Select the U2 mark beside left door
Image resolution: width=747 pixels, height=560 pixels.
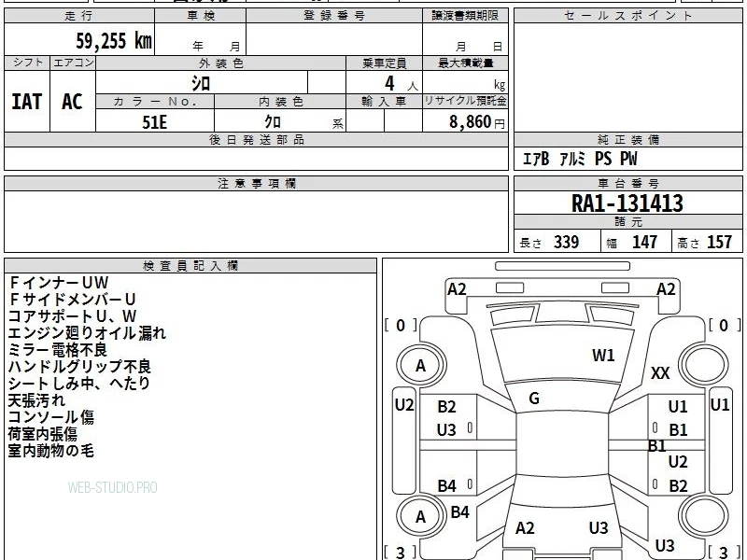[x=404, y=405]
